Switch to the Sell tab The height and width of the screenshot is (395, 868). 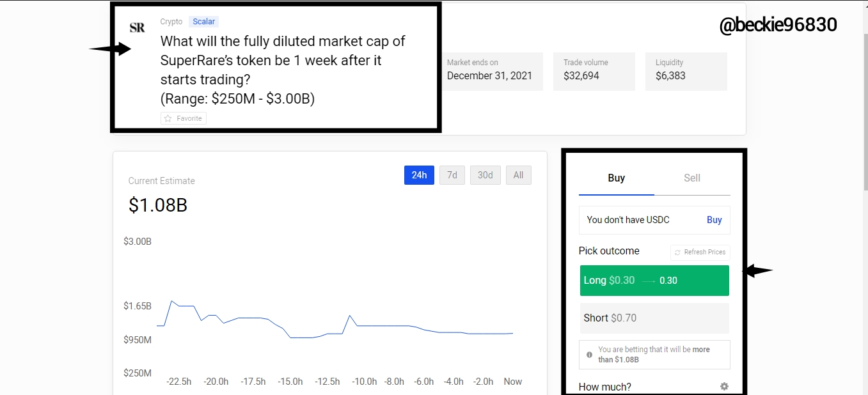692,178
